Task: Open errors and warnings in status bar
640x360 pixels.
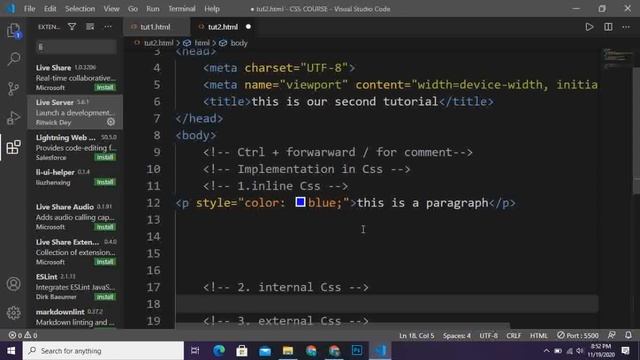Action: [x=23, y=335]
